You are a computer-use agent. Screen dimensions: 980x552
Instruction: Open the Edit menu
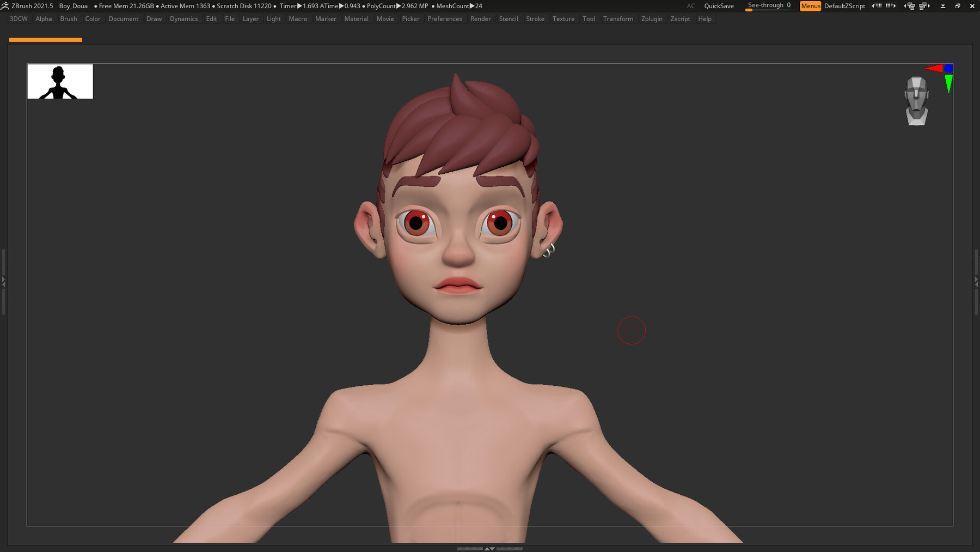(211, 19)
